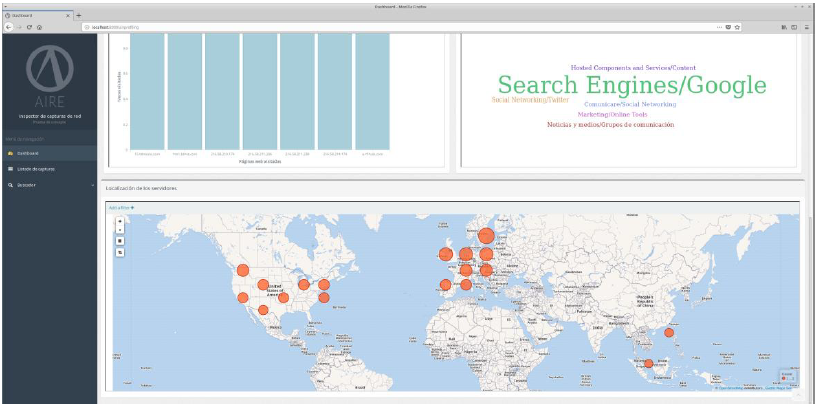Open the new tab plus button
This screenshot has height=407, width=817.
(79, 16)
